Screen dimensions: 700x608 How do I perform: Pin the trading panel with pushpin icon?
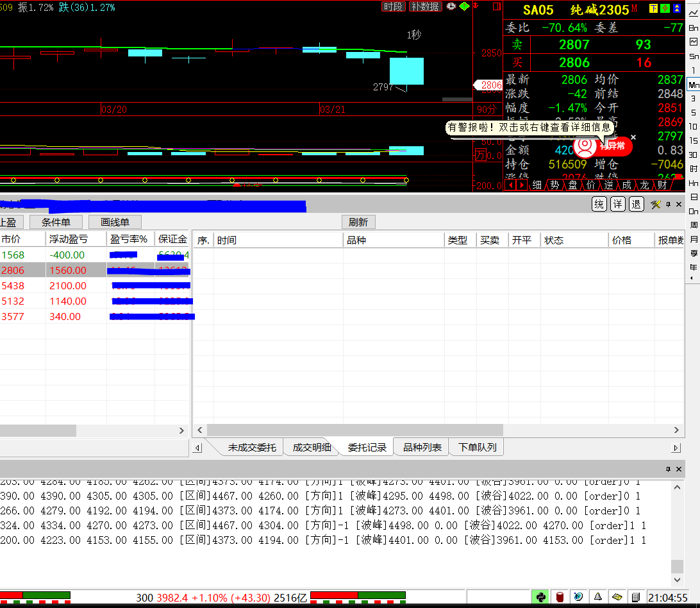click(x=668, y=205)
